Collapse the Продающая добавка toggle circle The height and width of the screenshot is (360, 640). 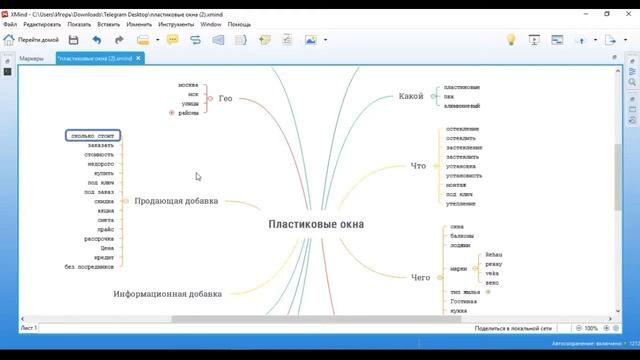coord(126,201)
